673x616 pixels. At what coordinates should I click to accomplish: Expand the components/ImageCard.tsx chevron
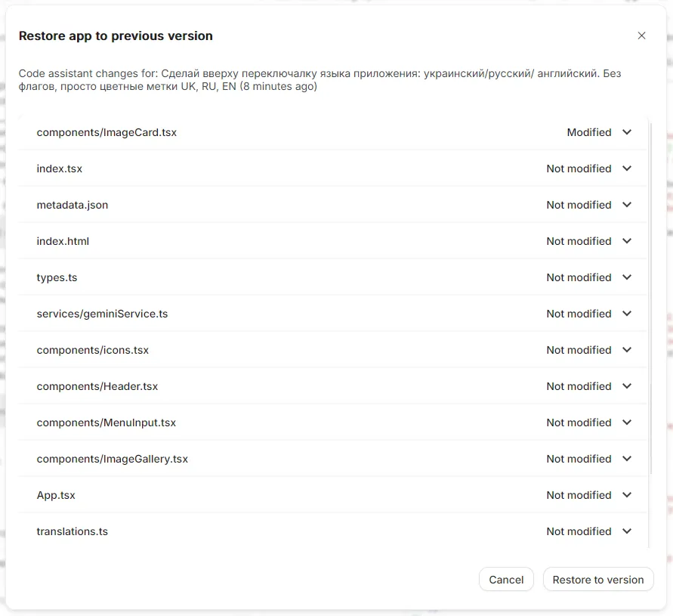627,132
